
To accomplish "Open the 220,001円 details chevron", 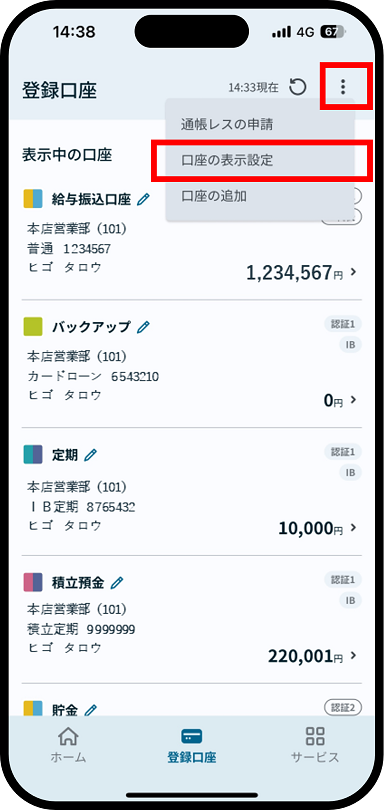I will pyautogui.click(x=354, y=656).
